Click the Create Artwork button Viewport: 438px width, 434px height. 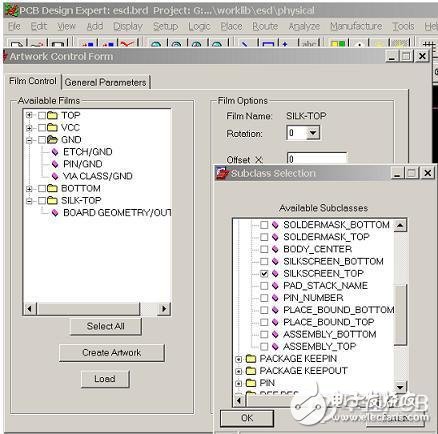[112, 353]
